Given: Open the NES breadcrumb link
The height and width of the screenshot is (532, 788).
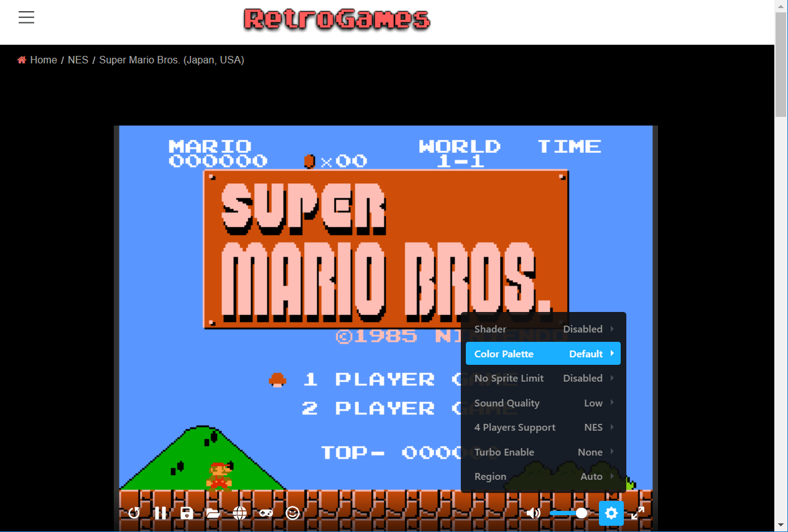Looking at the screenshot, I should (x=78, y=60).
